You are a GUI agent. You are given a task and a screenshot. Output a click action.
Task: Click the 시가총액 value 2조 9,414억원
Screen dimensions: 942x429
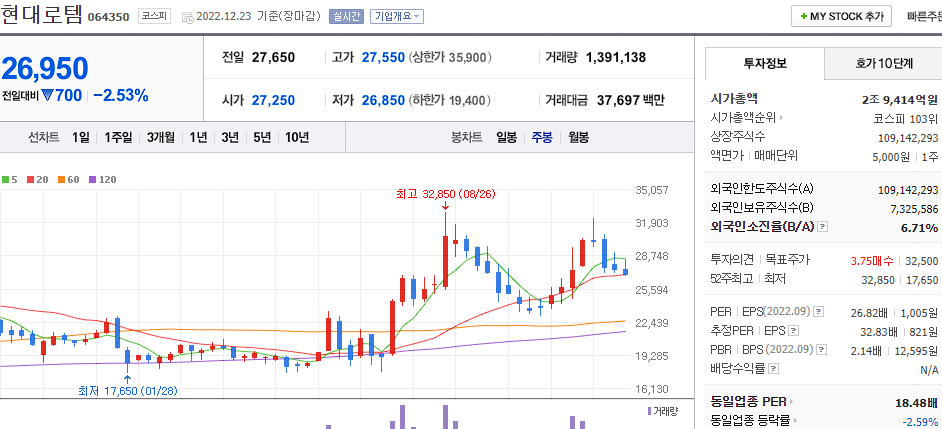[899, 99]
